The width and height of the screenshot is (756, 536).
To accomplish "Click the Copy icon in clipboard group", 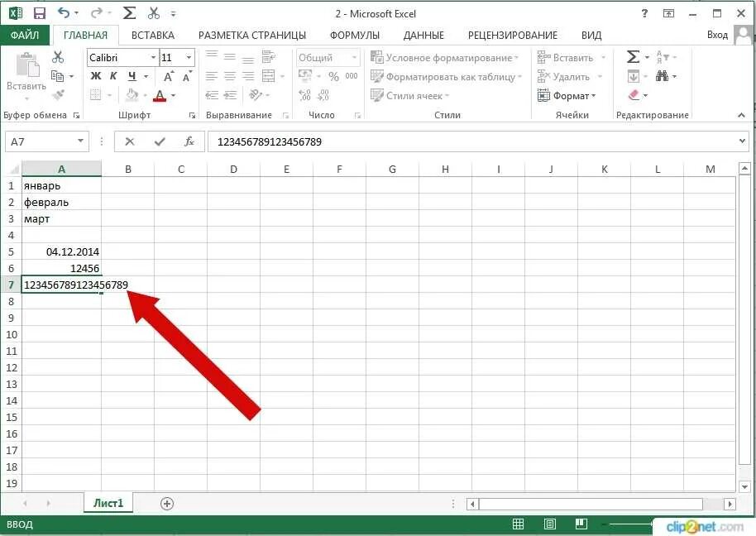I will 57,75.
